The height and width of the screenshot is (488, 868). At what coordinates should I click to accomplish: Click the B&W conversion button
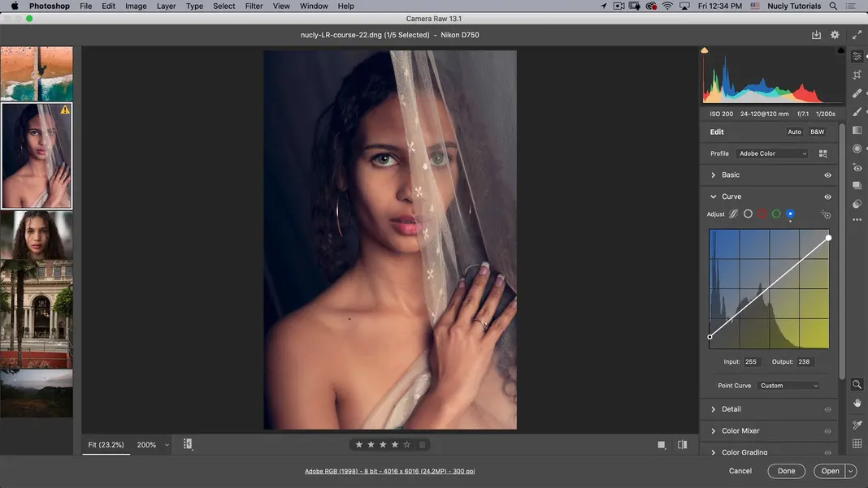click(817, 132)
